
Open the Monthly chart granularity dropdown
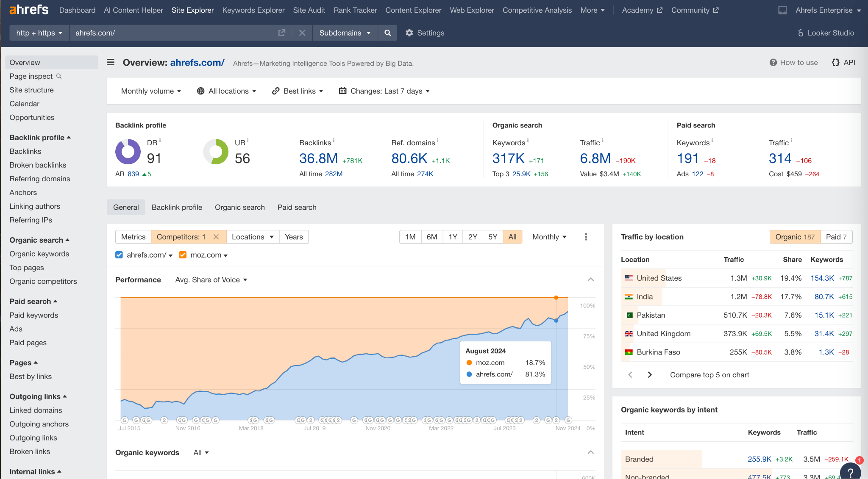pos(548,237)
